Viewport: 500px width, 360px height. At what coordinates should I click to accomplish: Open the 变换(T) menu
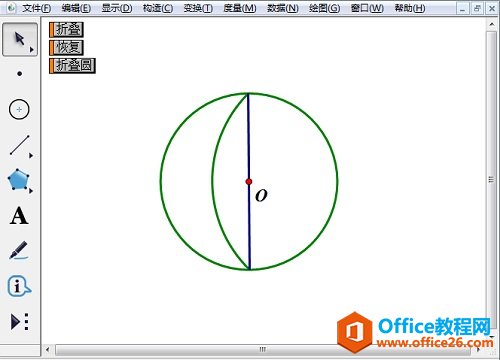pos(198,8)
